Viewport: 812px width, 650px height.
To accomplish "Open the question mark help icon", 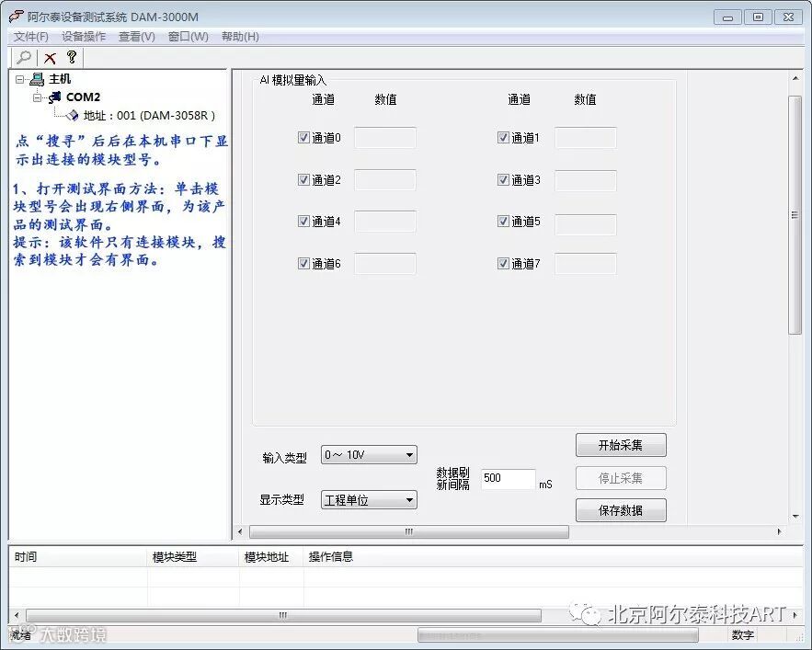I will point(72,57).
